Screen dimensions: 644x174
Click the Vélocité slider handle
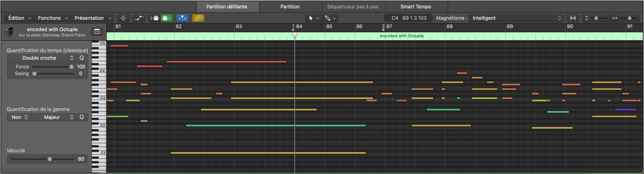(x=50, y=159)
